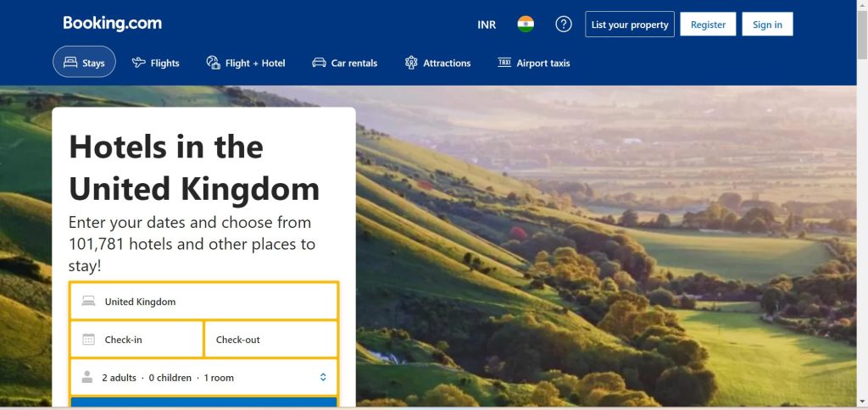Switch to the Flights tab
The height and width of the screenshot is (410, 868).
click(x=156, y=63)
